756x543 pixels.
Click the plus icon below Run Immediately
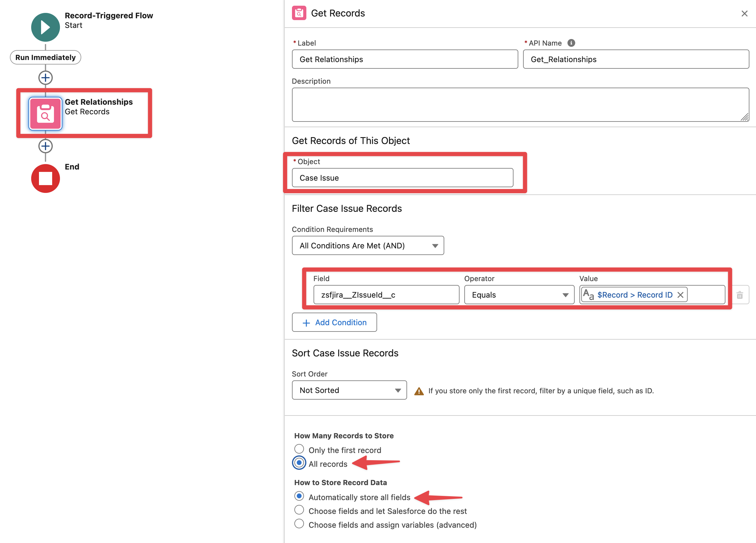tap(45, 78)
